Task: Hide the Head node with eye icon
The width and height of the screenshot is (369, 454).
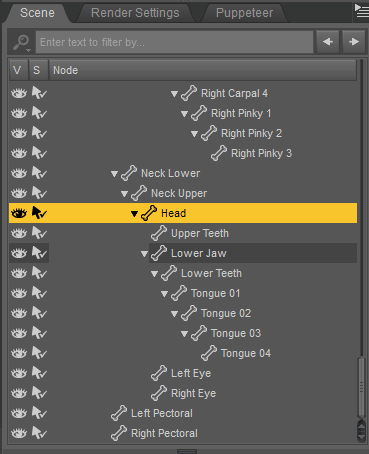Action: click(19, 213)
